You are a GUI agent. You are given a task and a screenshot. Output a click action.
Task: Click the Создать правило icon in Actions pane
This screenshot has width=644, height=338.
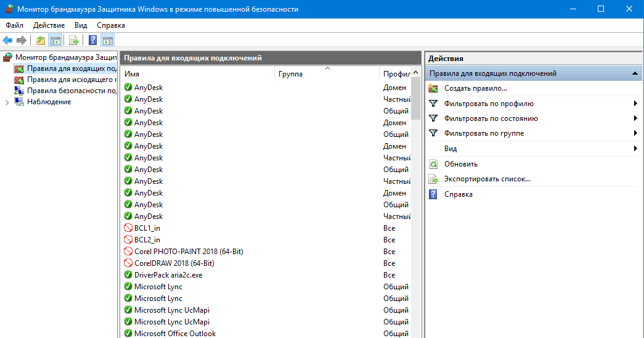tap(433, 88)
